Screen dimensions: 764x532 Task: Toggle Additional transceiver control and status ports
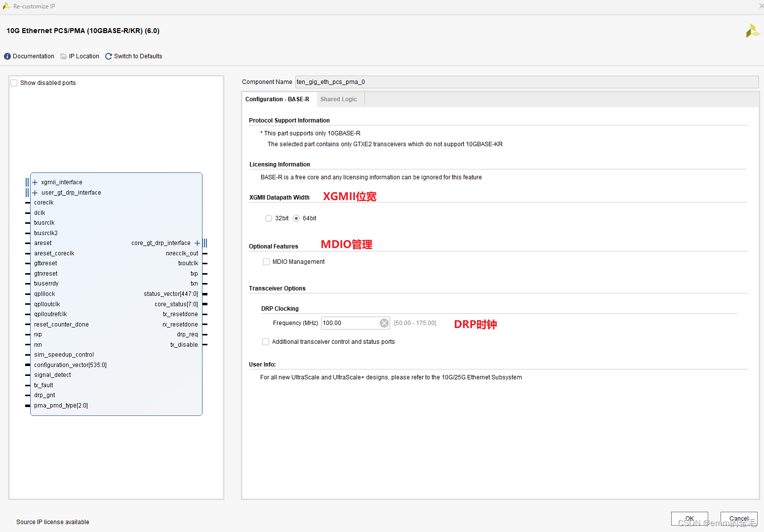point(266,342)
